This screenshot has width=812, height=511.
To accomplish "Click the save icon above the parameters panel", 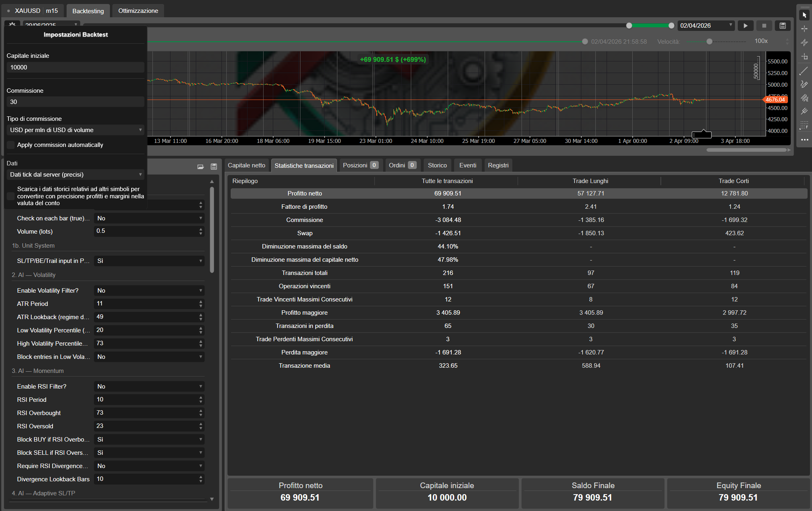I will point(214,167).
